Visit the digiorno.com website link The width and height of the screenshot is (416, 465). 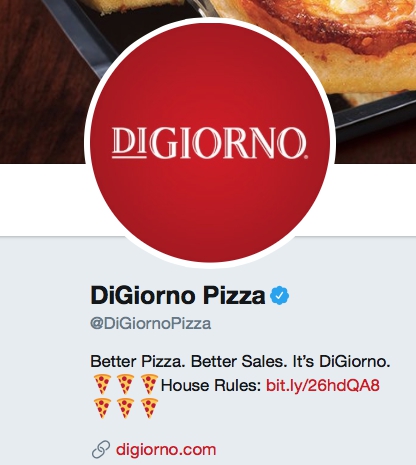[166, 449]
